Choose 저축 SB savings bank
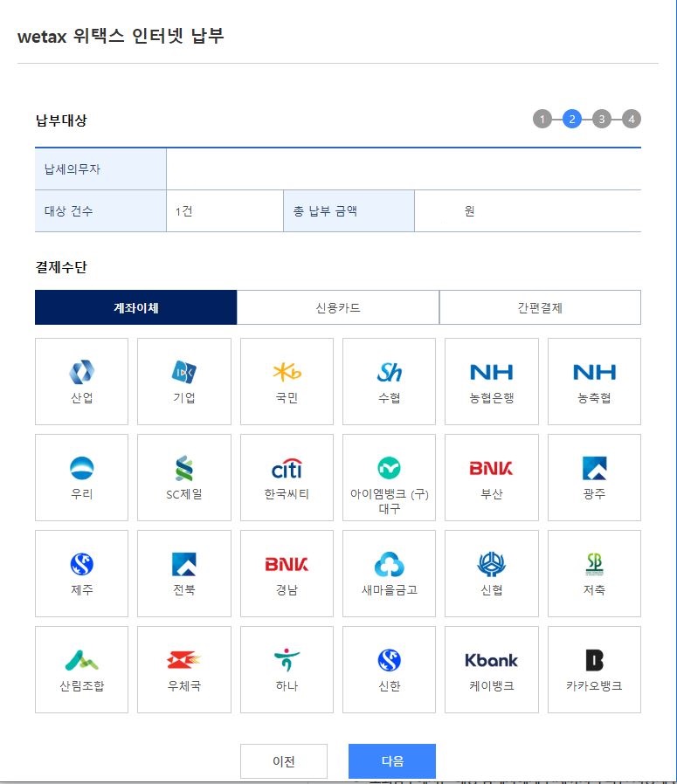Viewport: 677px width, 784px height. (x=594, y=574)
